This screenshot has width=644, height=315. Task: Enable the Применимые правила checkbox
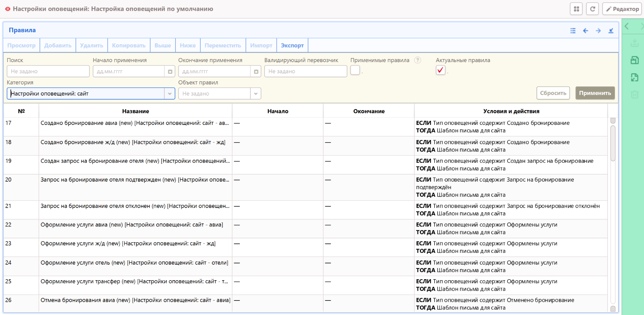pyautogui.click(x=355, y=70)
